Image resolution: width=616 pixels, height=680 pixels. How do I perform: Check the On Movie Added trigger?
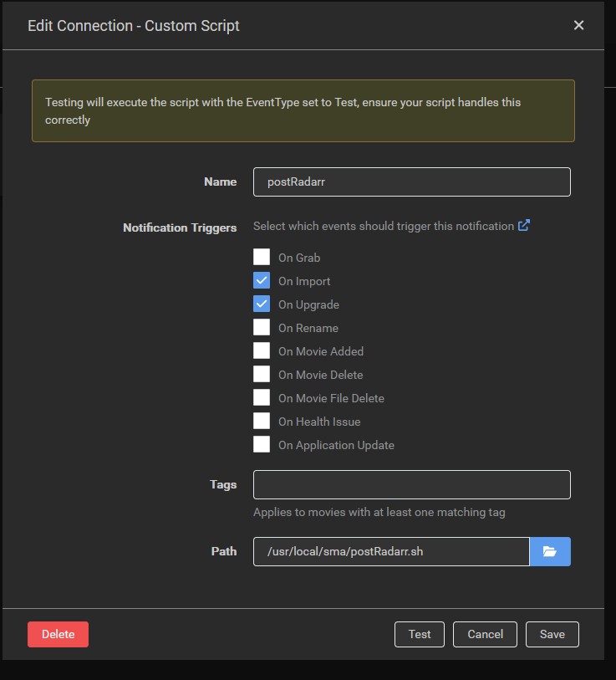[262, 351]
